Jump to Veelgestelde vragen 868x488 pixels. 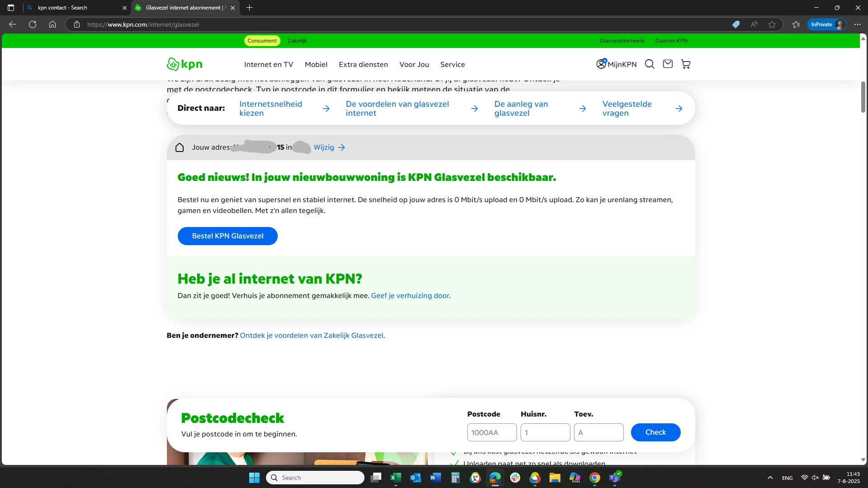[627, 109]
